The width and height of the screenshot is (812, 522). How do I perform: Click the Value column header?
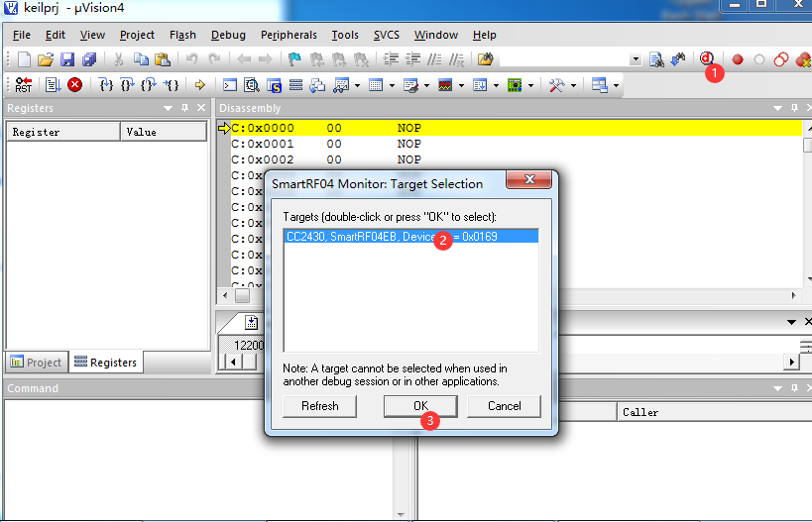pos(164,132)
